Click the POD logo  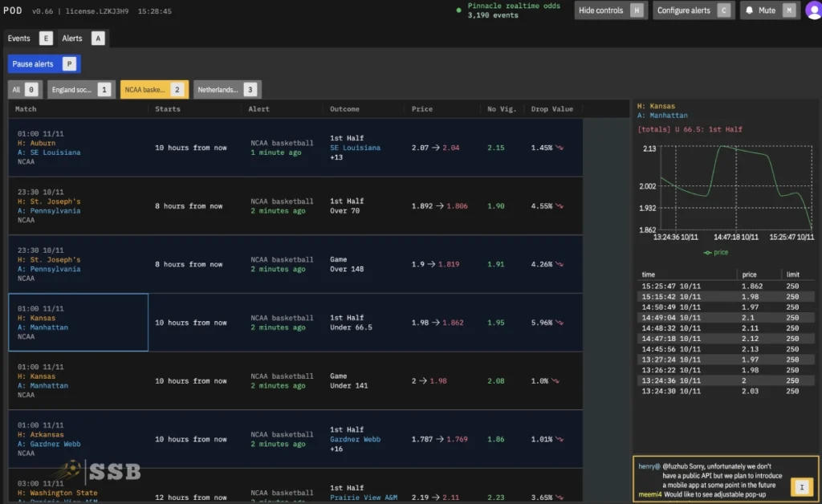click(x=13, y=10)
